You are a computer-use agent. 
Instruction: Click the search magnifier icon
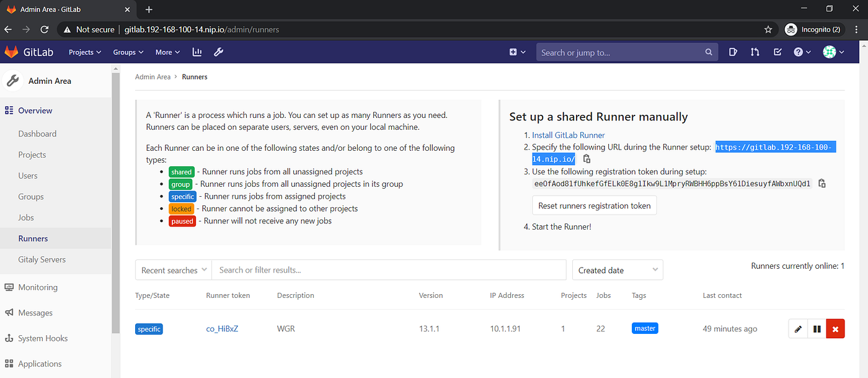(x=709, y=53)
